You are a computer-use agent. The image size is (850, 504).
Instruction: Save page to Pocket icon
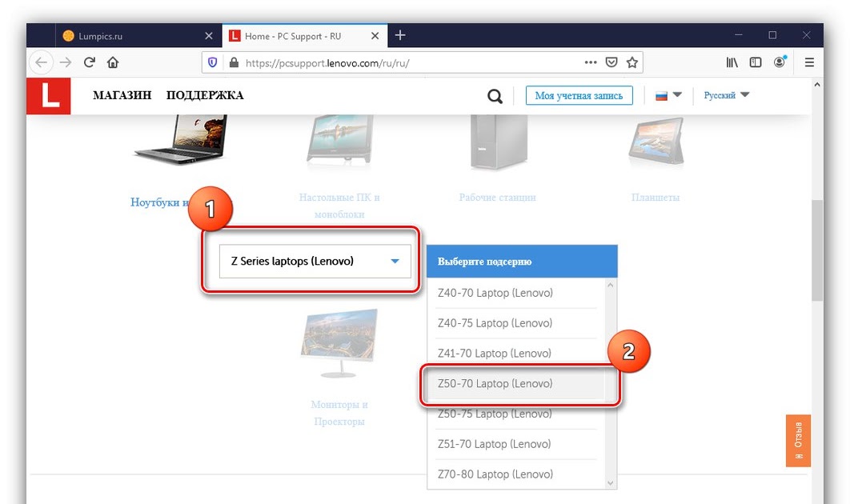(x=611, y=62)
